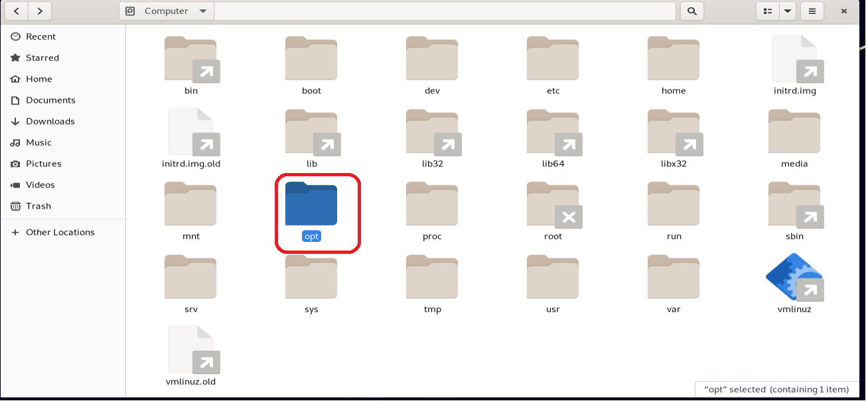
Task: Select the lib32 folder link icon
Action: [x=432, y=131]
